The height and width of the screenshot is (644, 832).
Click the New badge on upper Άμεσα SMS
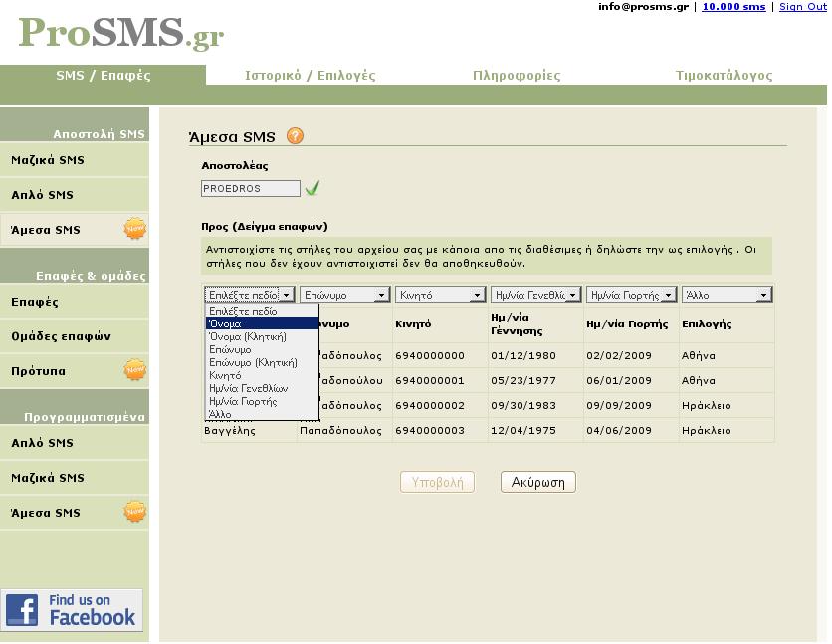coord(134,229)
